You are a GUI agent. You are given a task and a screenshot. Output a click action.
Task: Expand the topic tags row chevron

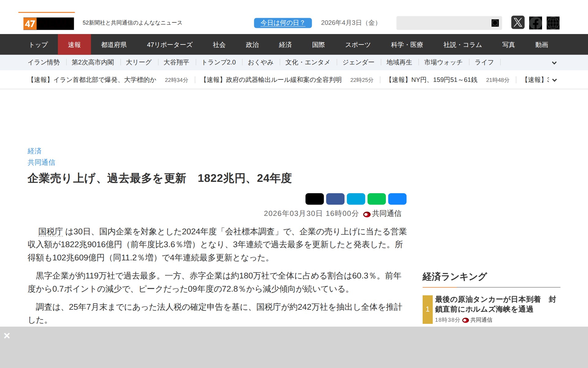[554, 63]
